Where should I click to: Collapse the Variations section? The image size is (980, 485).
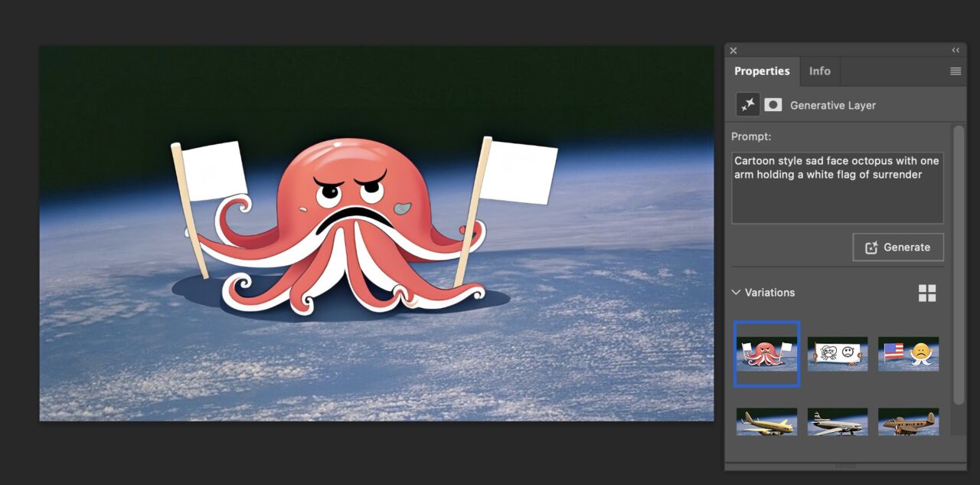[737, 293]
